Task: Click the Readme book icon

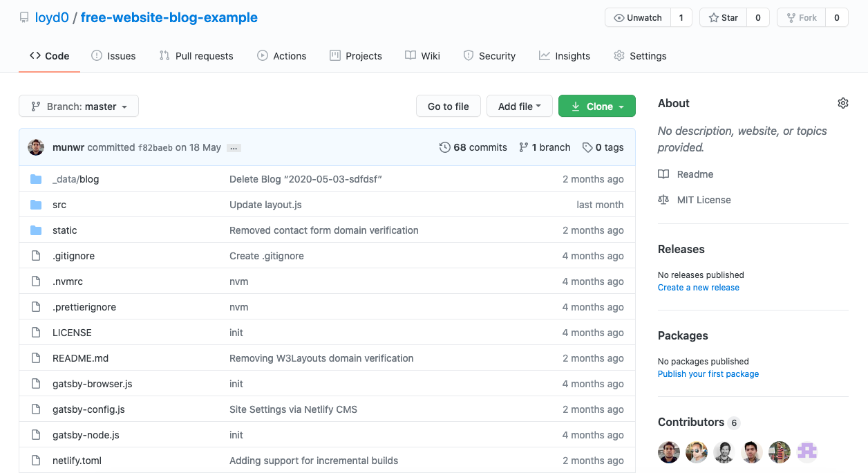Action: pyautogui.click(x=663, y=174)
